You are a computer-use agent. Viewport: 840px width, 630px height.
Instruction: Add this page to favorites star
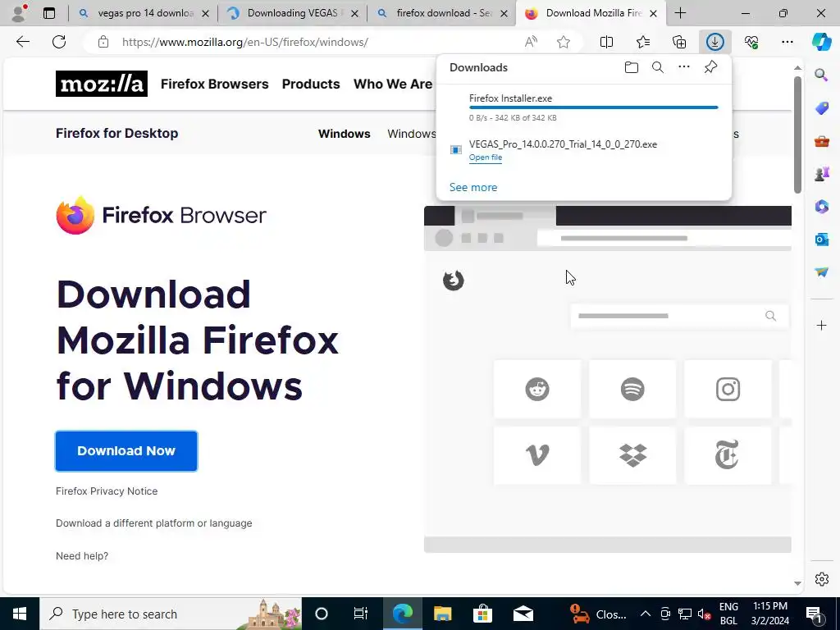564,42
